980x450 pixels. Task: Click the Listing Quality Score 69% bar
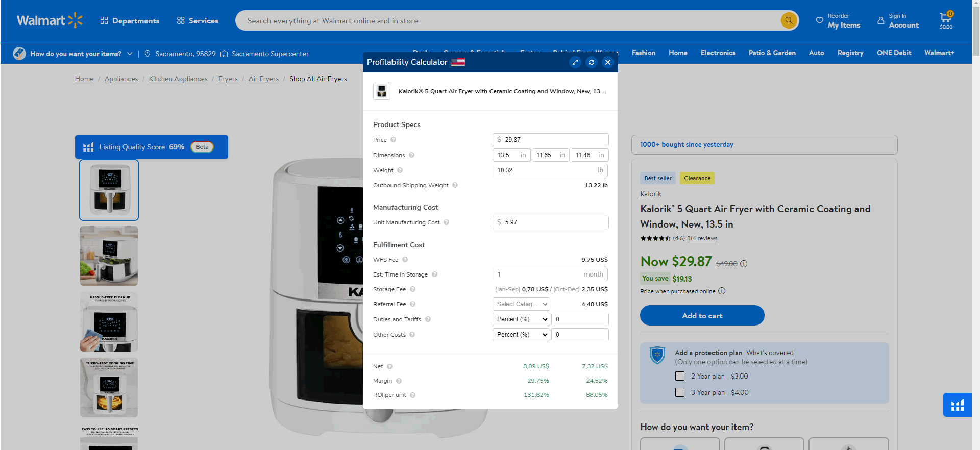pyautogui.click(x=152, y=147)
